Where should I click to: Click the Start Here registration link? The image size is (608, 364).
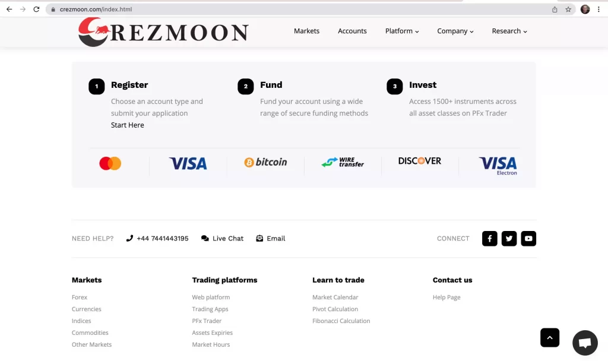pos(127,125)
